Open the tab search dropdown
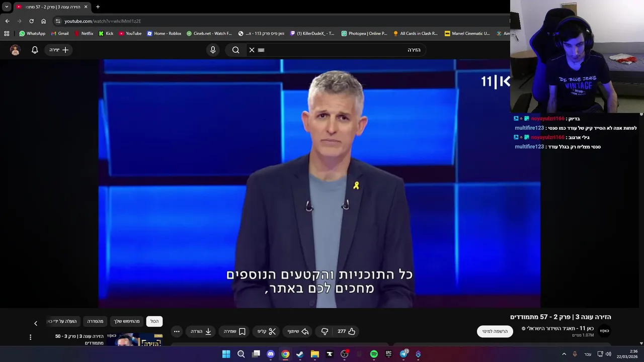644x362 pixels. point(7,7)
